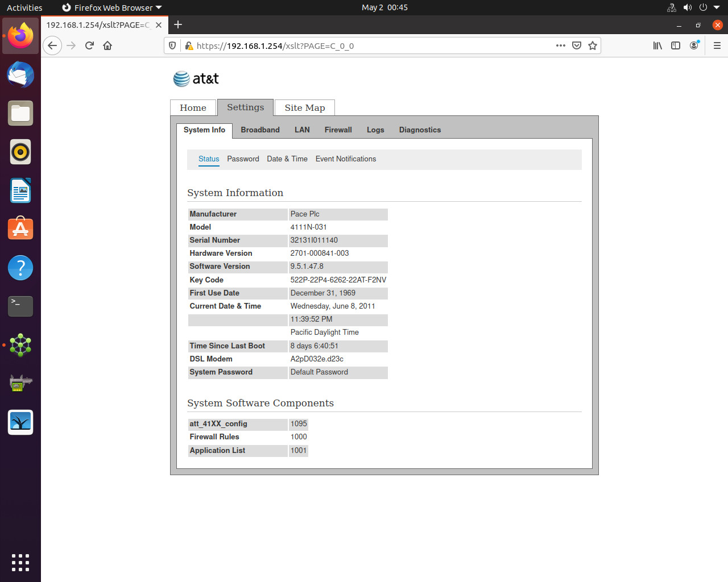The image size is (728, 582).
Task: Go back to previous page
Action: 52,45
